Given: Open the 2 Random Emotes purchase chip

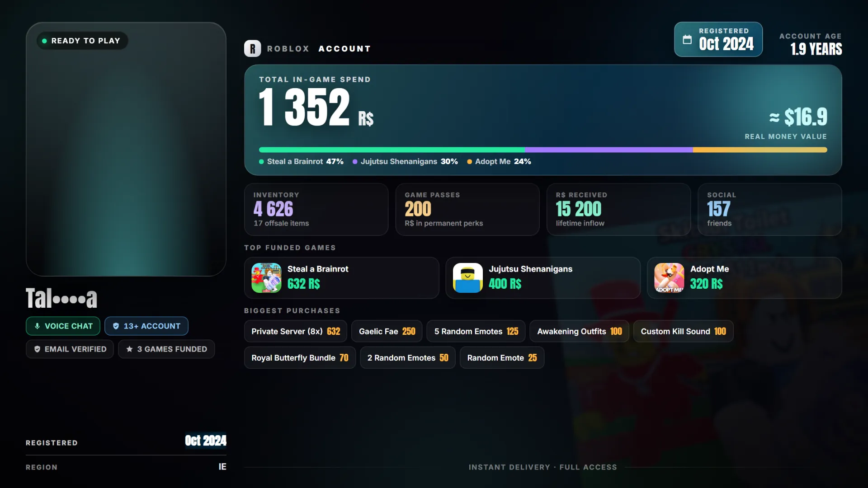Looking at the screenshot, I should pyautogui.click(x=408, y=358).
